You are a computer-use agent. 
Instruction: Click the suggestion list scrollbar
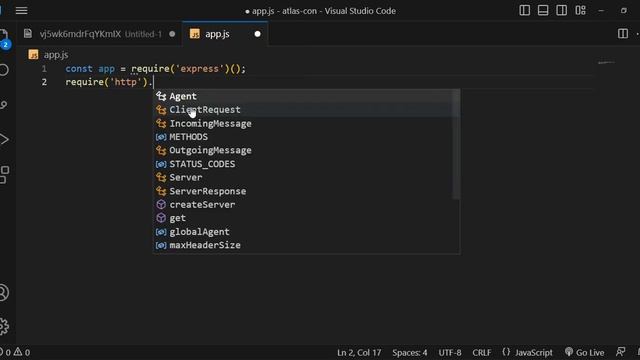coord(456,145)
